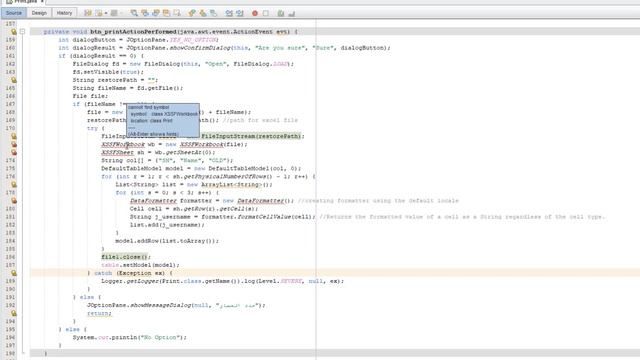Click the hint lightbulb beside FileInputStream line
This screenshot has height=360, width=640.
(x=13, y=136)
